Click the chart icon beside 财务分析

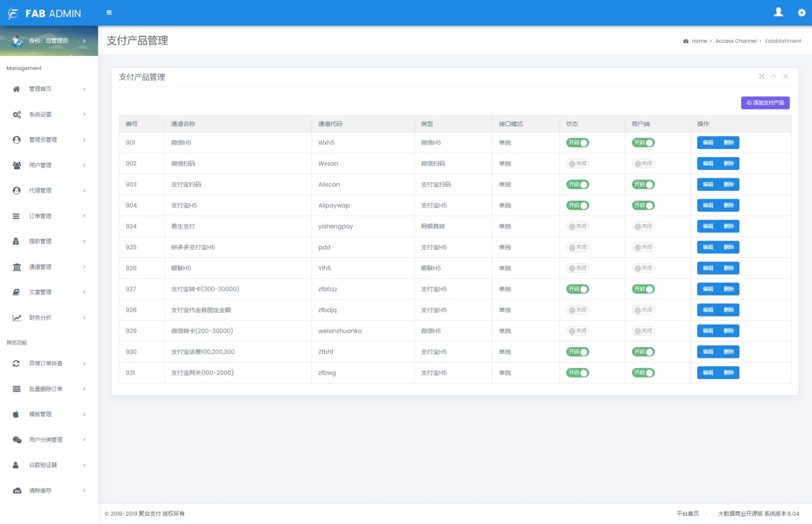[x=17, y=318]
